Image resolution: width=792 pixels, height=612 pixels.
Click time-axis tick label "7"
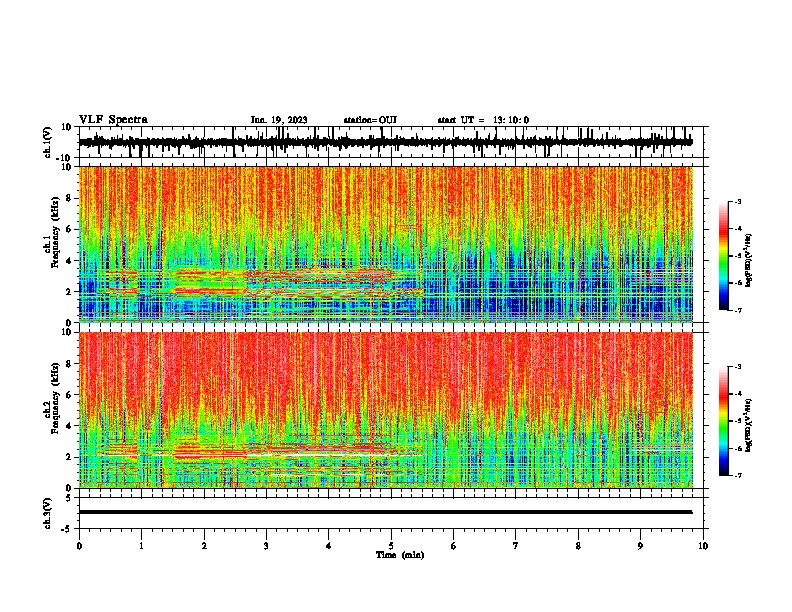(516, 546)
